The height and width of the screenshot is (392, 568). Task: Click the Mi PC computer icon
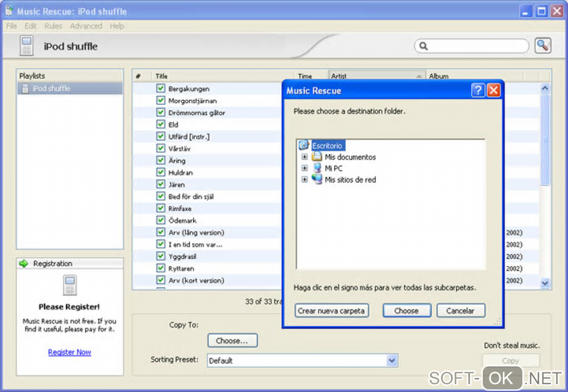pyautogui.click(x=317, y=168)
